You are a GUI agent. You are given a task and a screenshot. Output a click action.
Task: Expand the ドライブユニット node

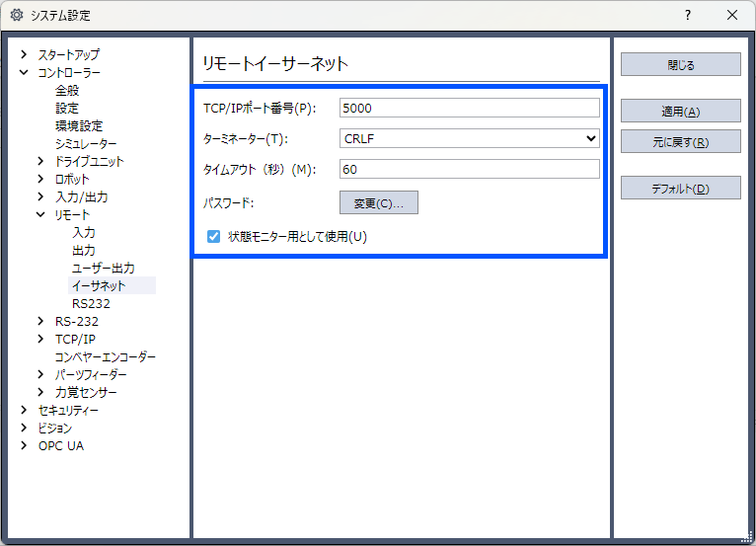(41, 161)
